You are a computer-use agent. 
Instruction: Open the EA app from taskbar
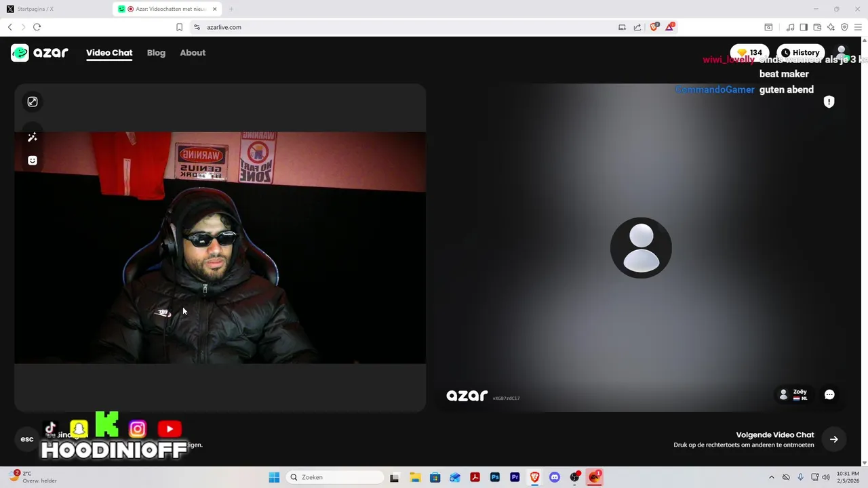click(x=595, y=477)
